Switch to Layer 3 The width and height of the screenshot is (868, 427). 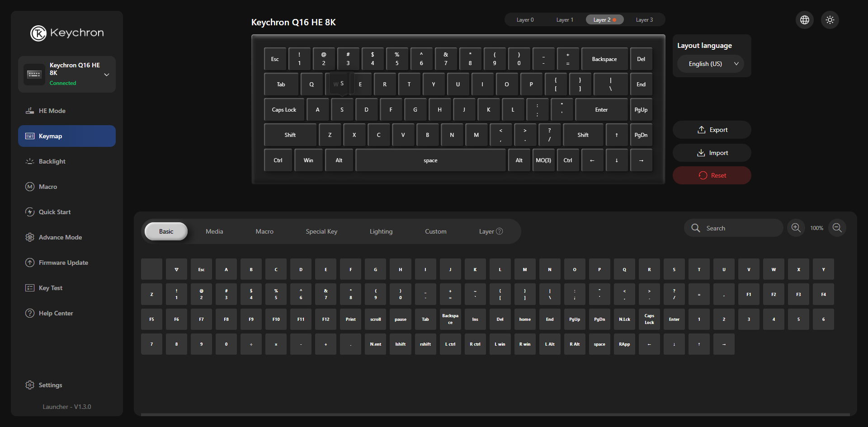[644, 20]
